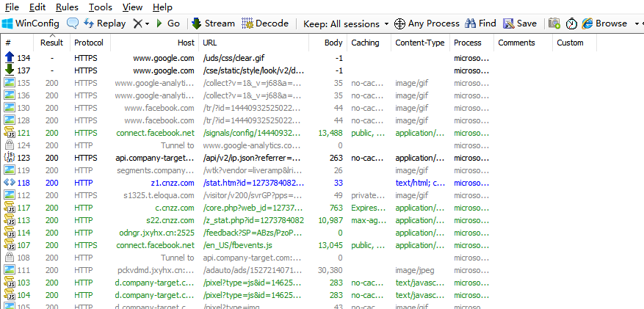Click the image icon of session 135
Viewport: 644px width, 309px height.
(10, 83)
